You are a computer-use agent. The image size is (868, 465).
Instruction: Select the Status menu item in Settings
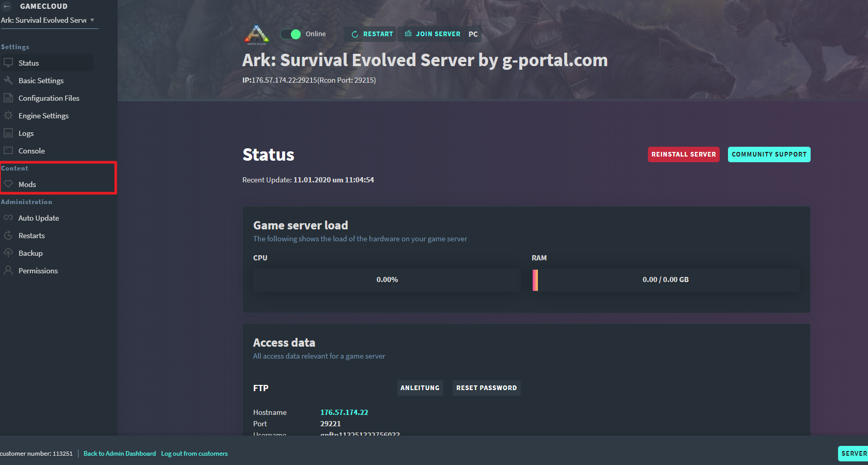(x=28, y=63)
